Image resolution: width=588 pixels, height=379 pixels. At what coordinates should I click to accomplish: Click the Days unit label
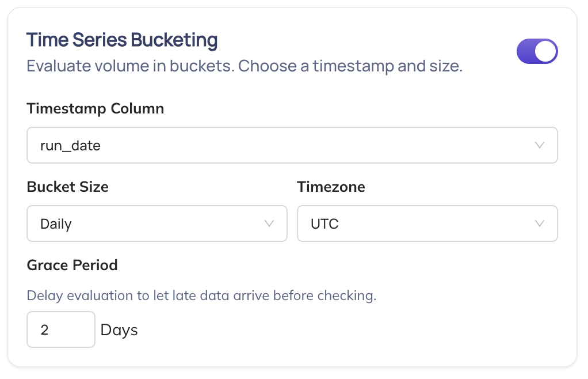119,330
